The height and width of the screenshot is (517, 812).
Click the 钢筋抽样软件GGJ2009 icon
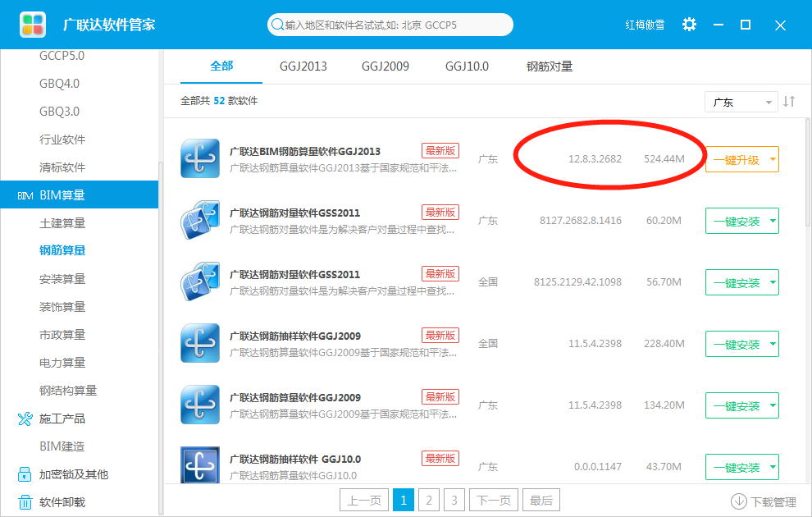[200, 343]
